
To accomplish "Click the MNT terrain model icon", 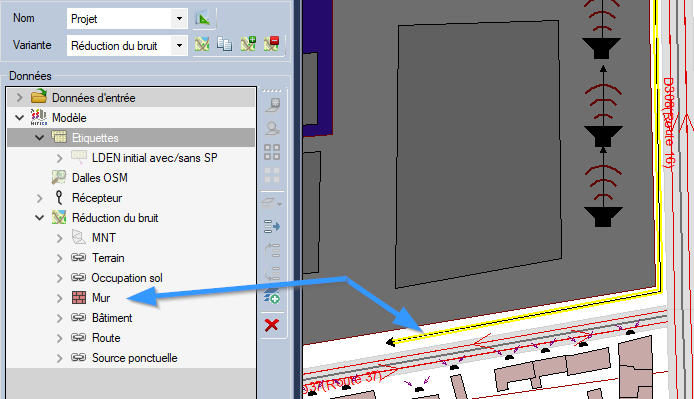I will [x=78, y=237].
